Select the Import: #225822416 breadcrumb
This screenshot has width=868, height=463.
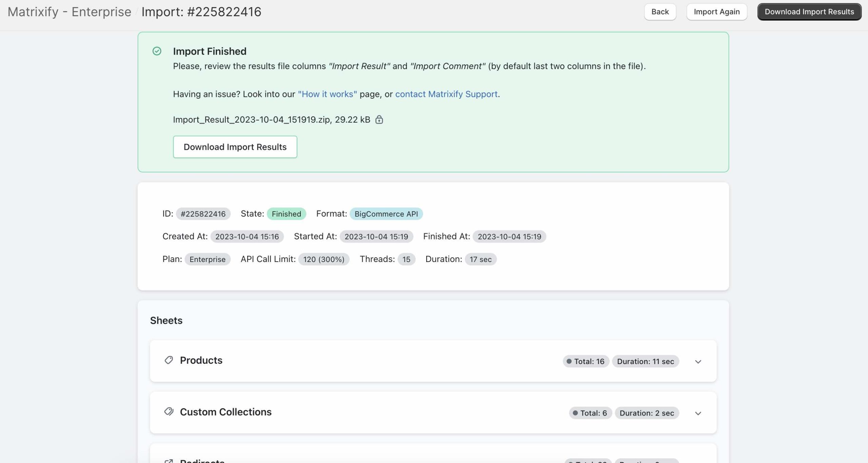click(x=201, y=12)
